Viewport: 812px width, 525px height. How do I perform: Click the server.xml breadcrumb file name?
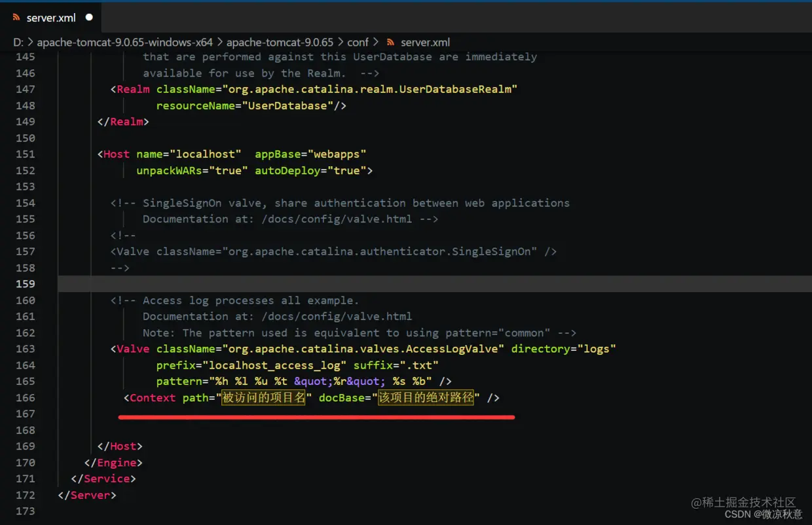[425, 42]
